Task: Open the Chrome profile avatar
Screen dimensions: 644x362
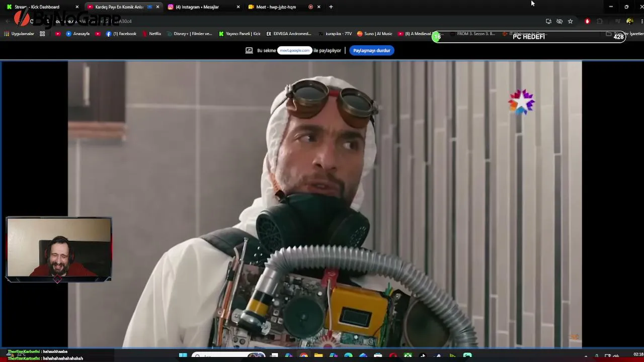Action: [x=629, y=21]
